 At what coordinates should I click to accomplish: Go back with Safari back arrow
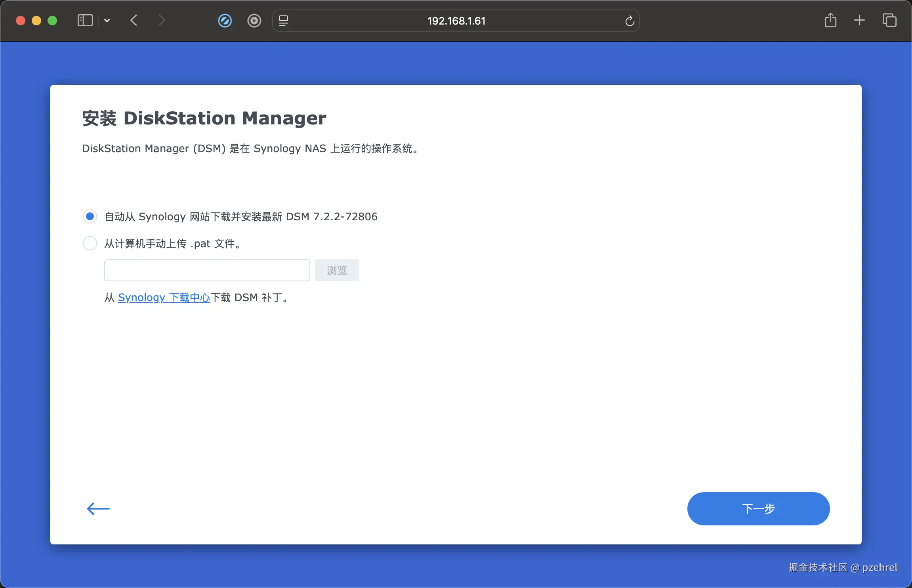coord(134,20)
